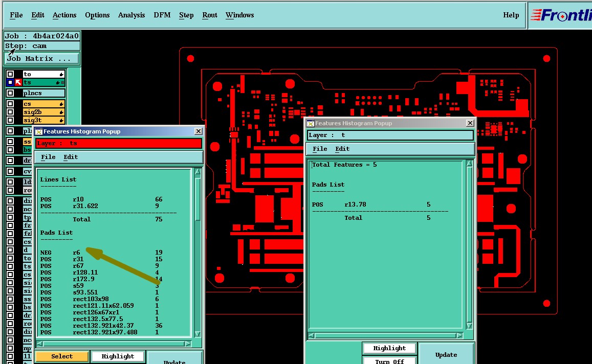This screenshot has height=364, width=592.
Task: Toggle the checkbox of layer d
Action: [10, 250]
